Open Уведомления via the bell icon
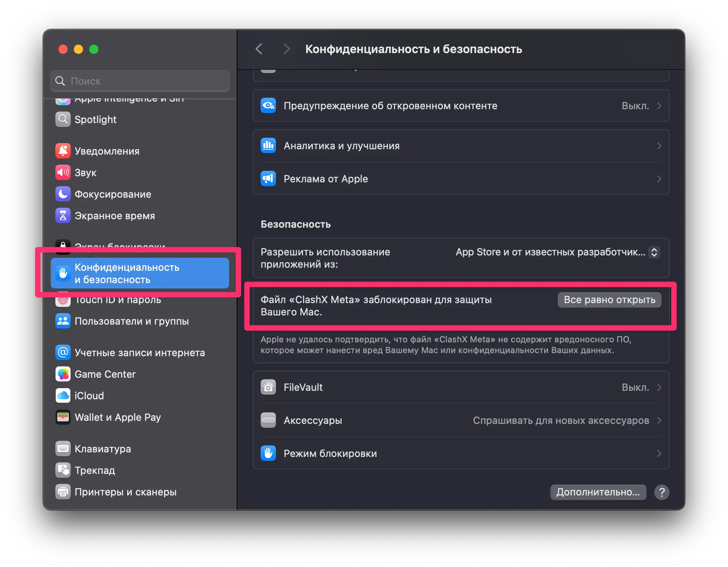This screenshot has width=728, height=567. tap(63, 150)
